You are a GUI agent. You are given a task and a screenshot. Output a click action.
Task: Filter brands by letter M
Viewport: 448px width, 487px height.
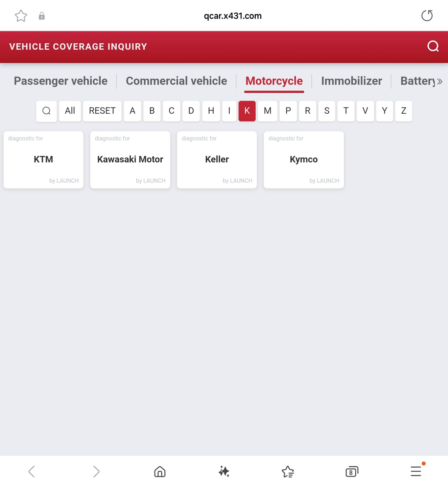[x=267, y=111]
